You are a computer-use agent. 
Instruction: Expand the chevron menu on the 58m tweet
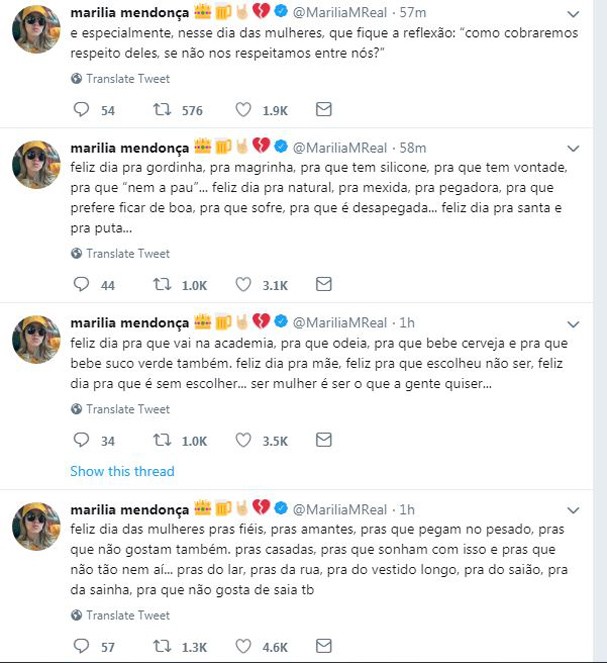[x=573, y=149]
